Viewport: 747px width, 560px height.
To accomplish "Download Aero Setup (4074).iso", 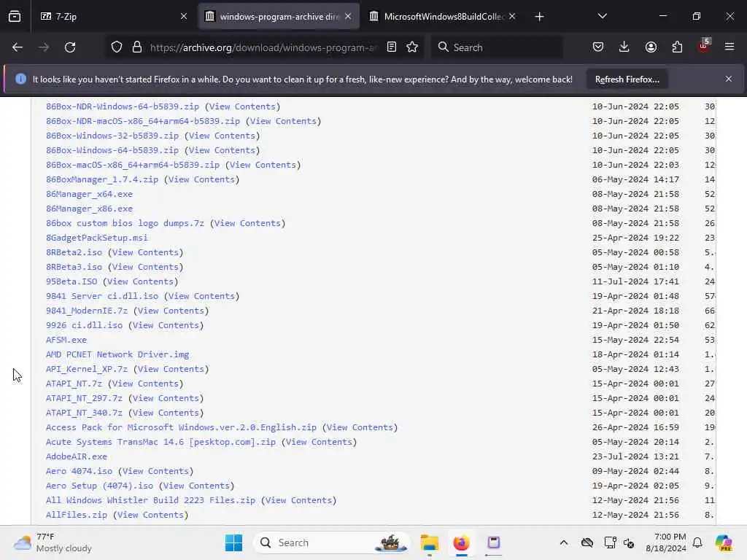I will pyautogui.click(x=99, y=486).
